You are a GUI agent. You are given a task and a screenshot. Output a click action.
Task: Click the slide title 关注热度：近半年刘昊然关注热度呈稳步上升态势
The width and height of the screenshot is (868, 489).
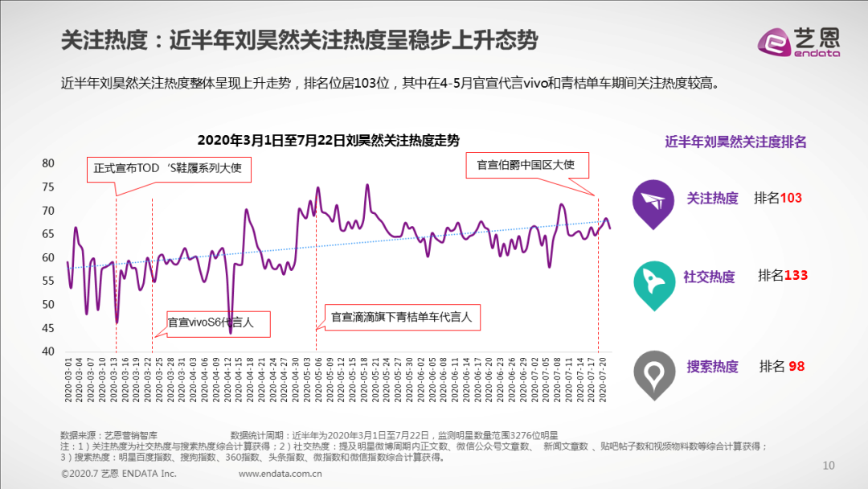pos(300,40)
